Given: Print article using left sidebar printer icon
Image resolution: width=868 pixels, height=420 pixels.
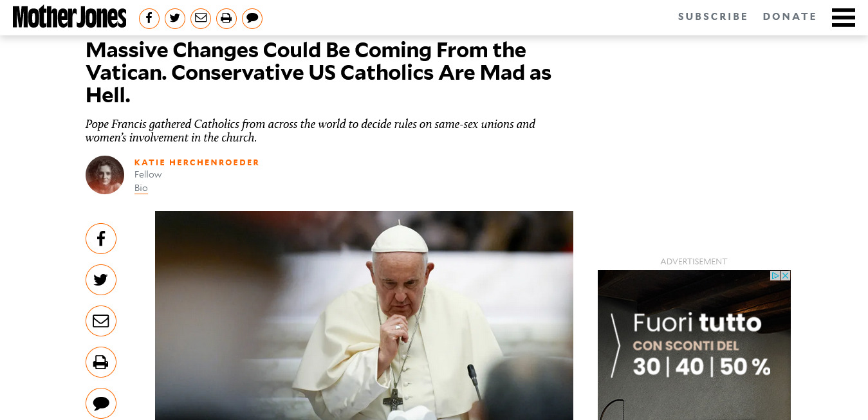Looking at the screenshot, I should click(101, 362).
